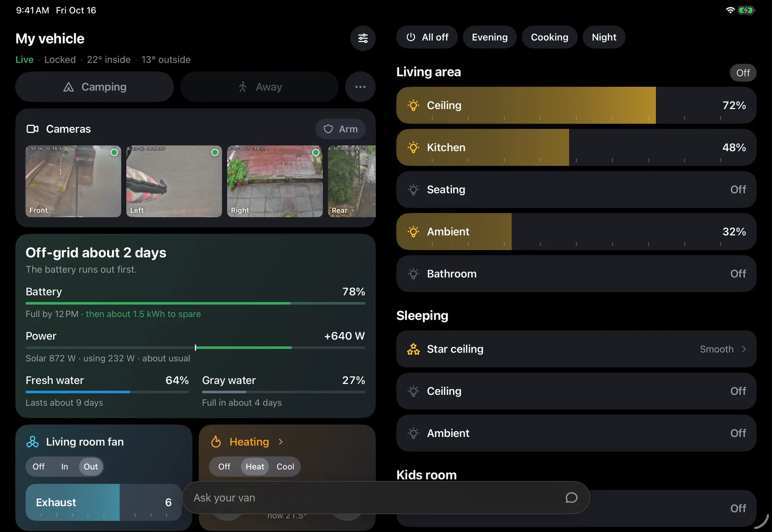The image size is (772, 532).
Task: Adjust the Kitchen brightness slider
Action: coord(576,148)
